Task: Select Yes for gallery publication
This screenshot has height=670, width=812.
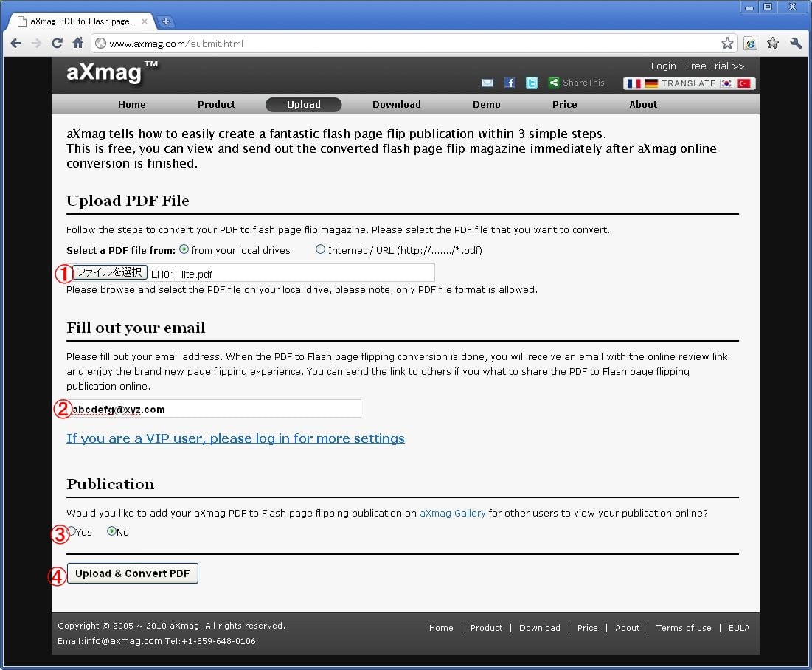Action: (x=72, y=531)
